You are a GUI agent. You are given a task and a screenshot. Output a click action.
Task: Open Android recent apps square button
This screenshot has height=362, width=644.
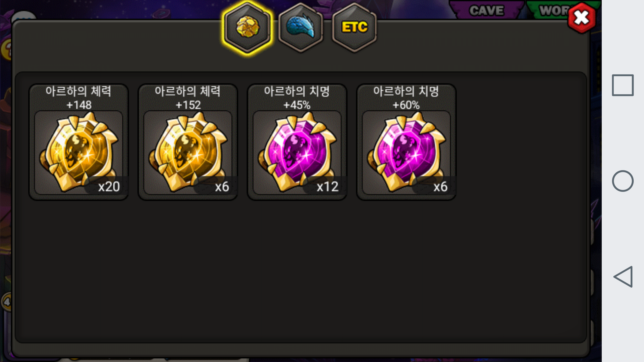623,85
